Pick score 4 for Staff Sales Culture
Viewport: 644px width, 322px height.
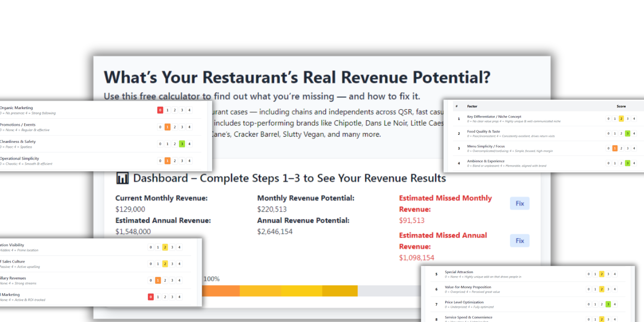coord(180,264)
